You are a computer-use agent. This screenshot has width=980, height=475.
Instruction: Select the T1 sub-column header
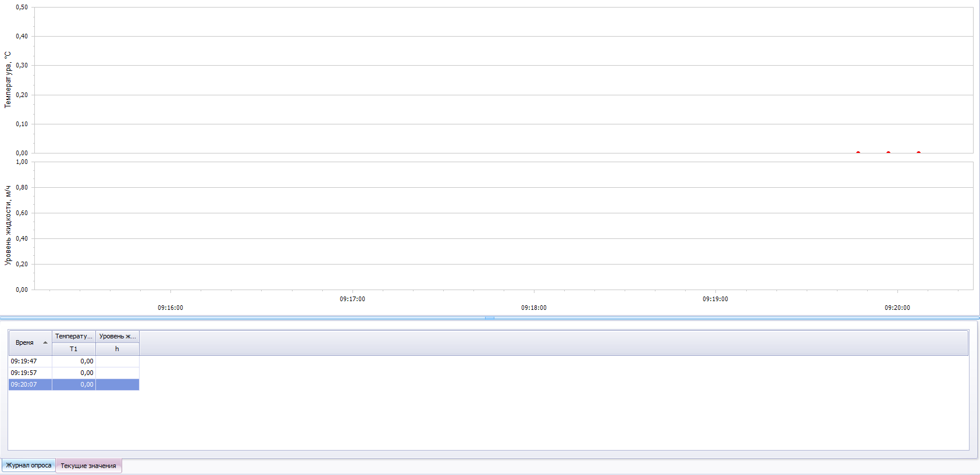(x=74, y=349)
